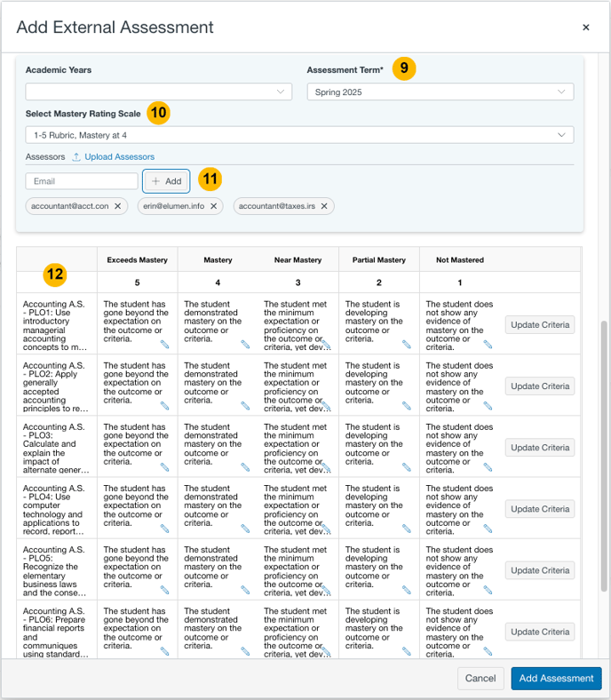
Task: Edit Not Mastered criteria pencil for PLO1
Action: [488, 344]
